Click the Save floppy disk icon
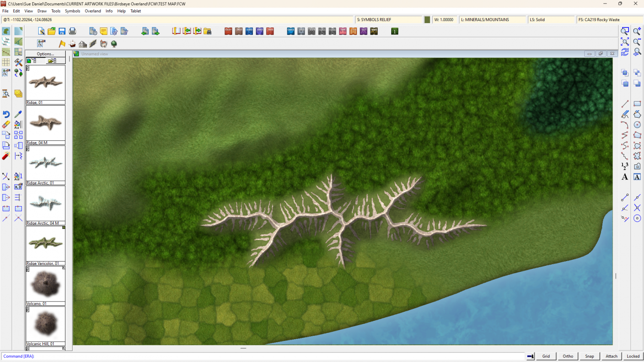 [x=62, y=31]
